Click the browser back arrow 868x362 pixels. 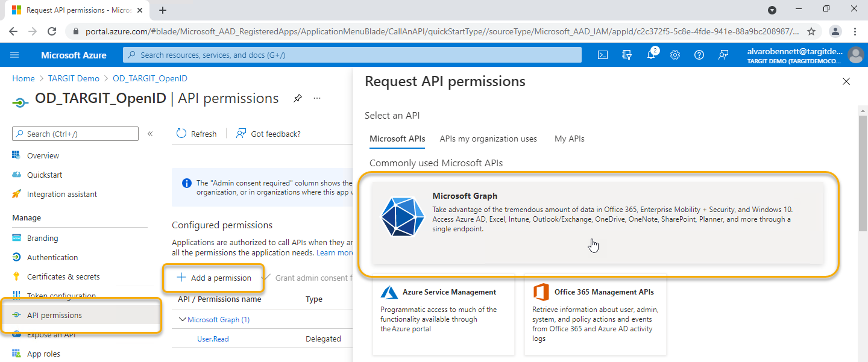(x=13, y=31)
